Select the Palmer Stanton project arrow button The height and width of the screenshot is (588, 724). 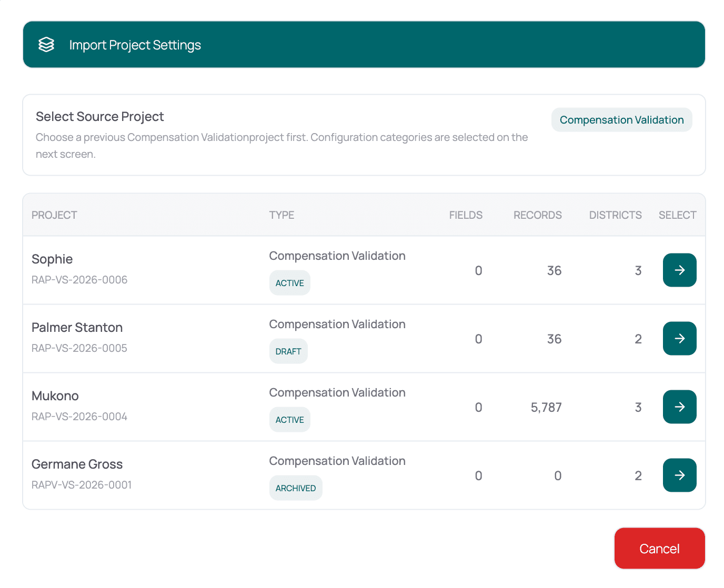click(679, 339)
